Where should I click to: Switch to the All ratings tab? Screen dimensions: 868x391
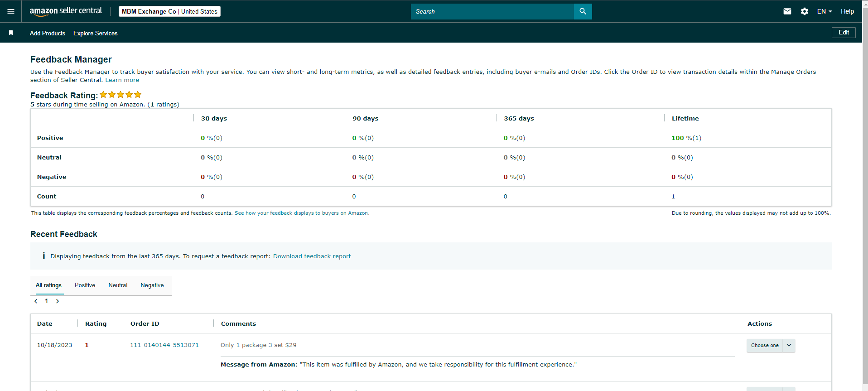[x=48, y=285]
